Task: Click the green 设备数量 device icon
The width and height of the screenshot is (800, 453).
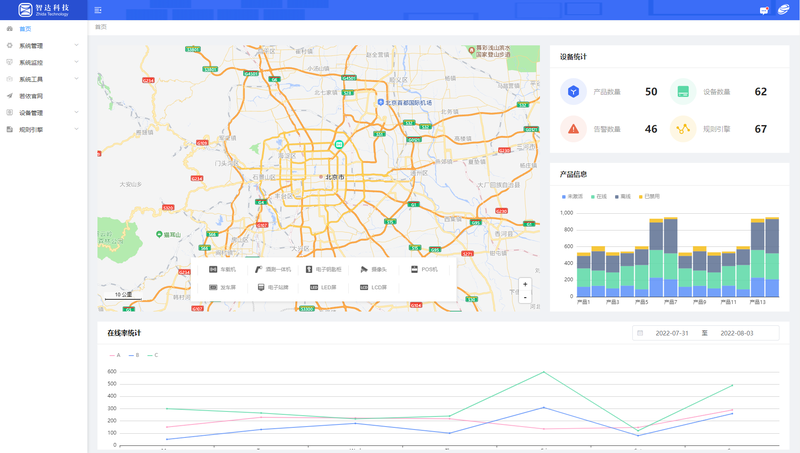Action: (x=683, y=92)
